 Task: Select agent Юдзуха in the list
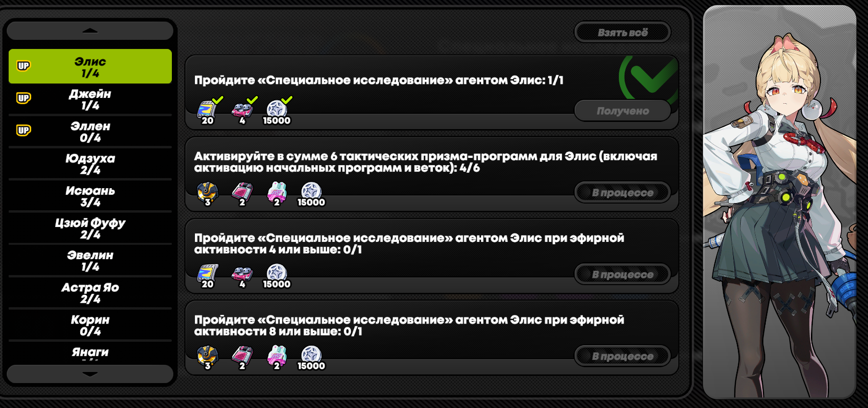click(x=90, y=164)
